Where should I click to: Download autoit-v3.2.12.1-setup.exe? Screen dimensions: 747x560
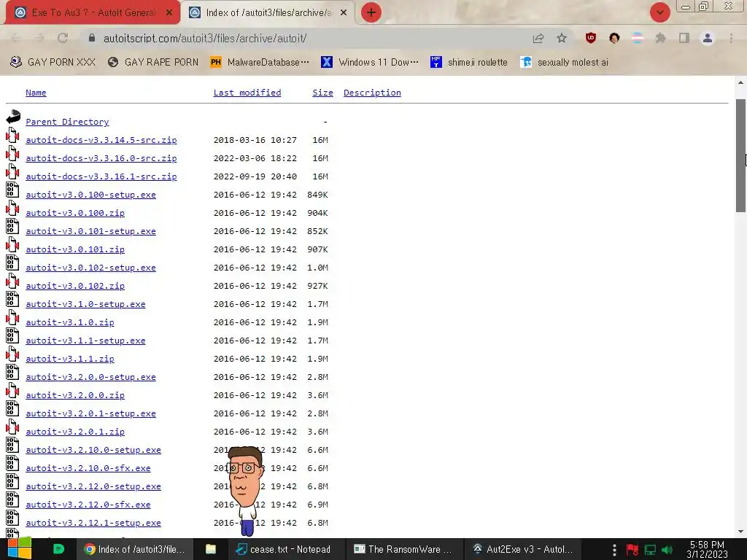coord(93,523)
